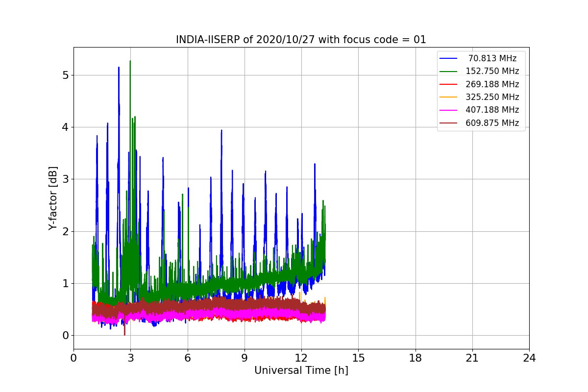
Task: Click x-axis tick label 24
Action: point(529,358)
